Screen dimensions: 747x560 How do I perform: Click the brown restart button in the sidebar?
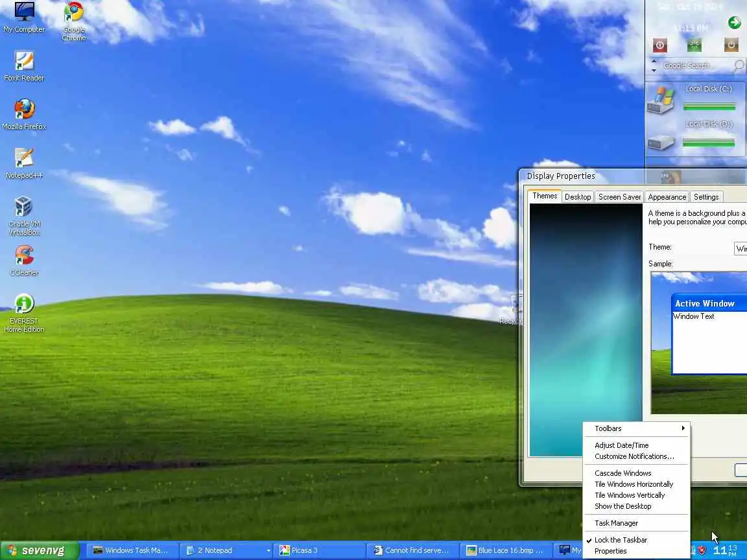[731, 45]
